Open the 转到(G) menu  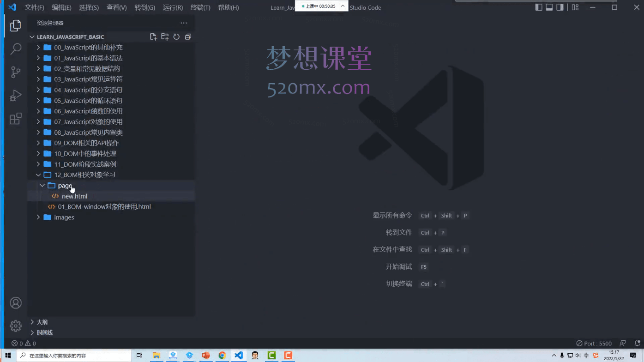pyautogui.click(x=144, y=7)
